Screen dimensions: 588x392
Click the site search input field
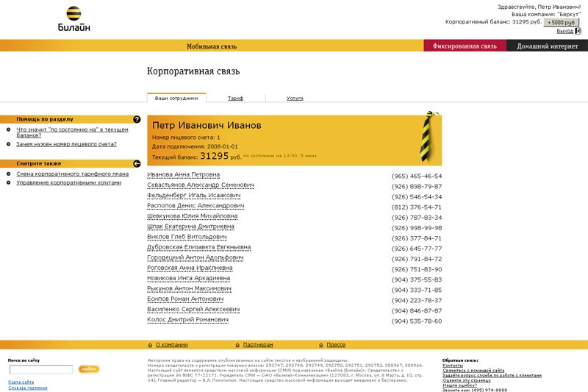(41, 369)
